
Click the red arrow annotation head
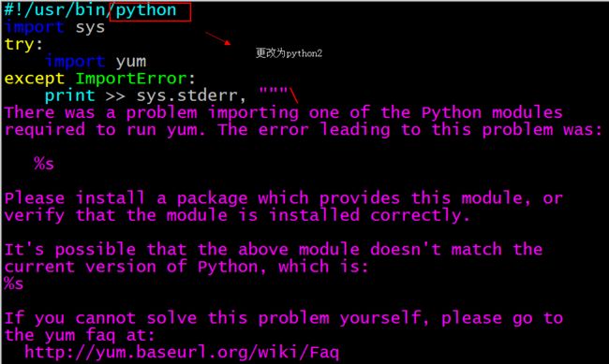click(x=228, y=43)
